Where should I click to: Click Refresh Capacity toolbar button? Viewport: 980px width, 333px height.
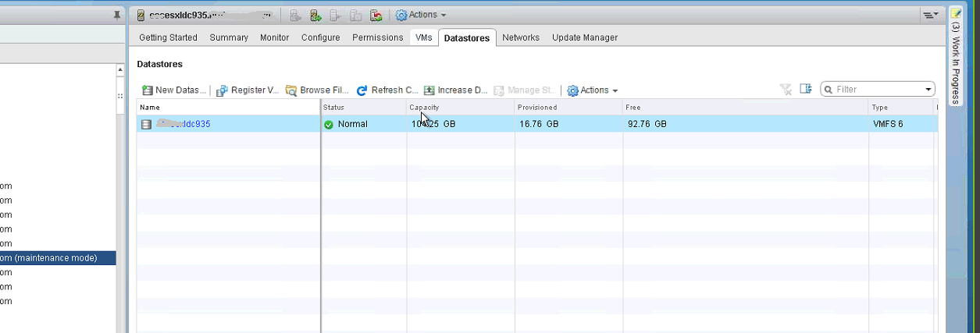coord(387,90)
